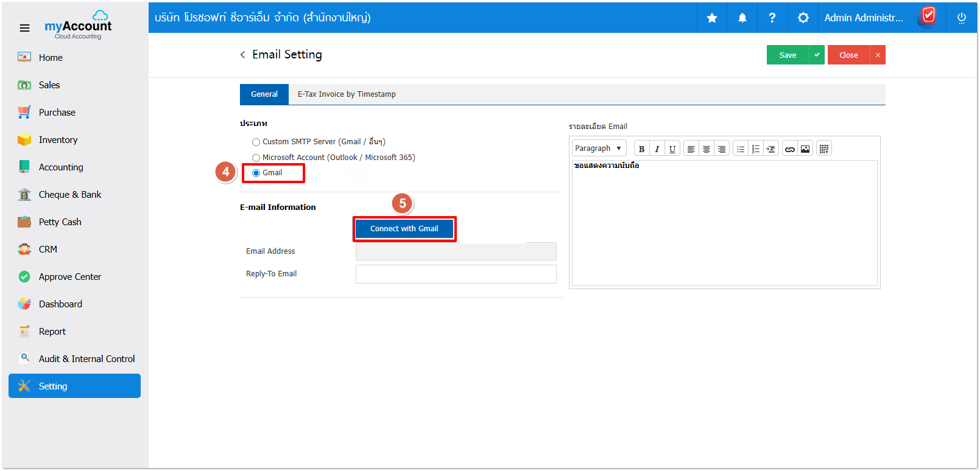Create a numbered list in editor
Viewport: 980px width, 471px height.
click(x=756, y=149)
